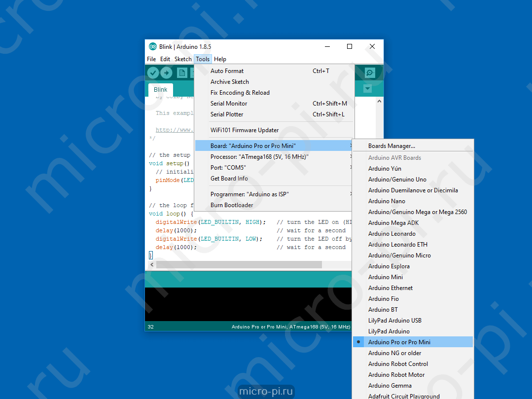Click editor scroll-up arrow
This screenshot has height=399, width=532.
(x=379, y=101)
